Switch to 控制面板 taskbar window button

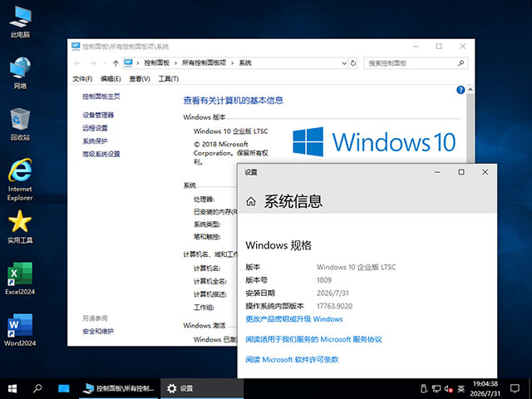pyautogui.click(x=119, y=388)
